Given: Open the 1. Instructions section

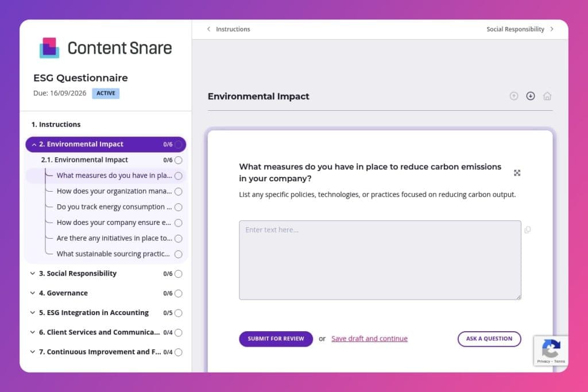Looking at the screenshot, I should 56,125.
